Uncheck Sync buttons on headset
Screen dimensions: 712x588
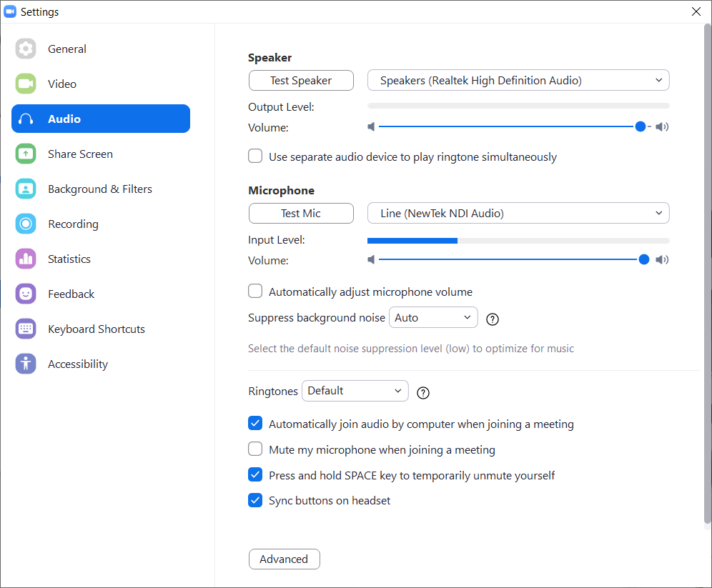click(x=255, y=500)
